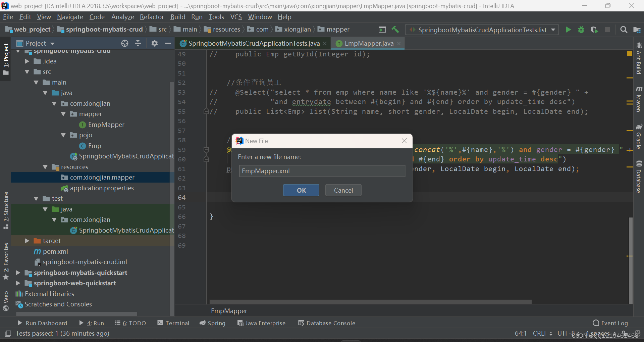This screenshot has width=644, height=342.
Task: Expand the .idea folder
Action: 27,61
